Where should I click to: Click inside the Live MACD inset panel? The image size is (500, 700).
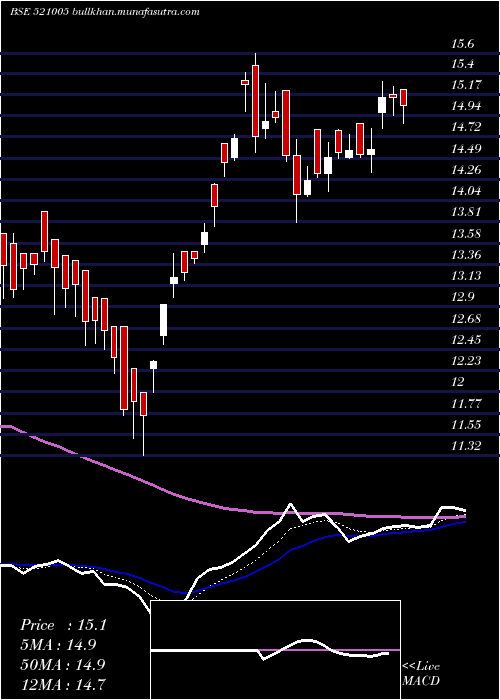(275, 650)
